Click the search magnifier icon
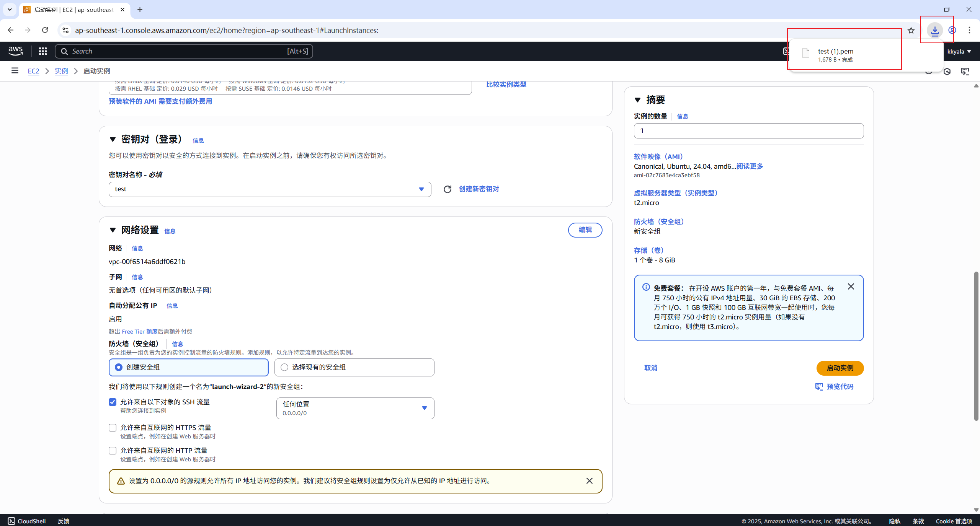 coord(64,51)
